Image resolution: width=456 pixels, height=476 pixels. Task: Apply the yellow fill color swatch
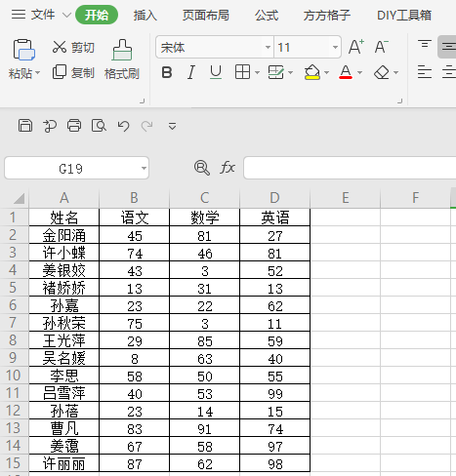pyautogui.click(x=312, y=72)
